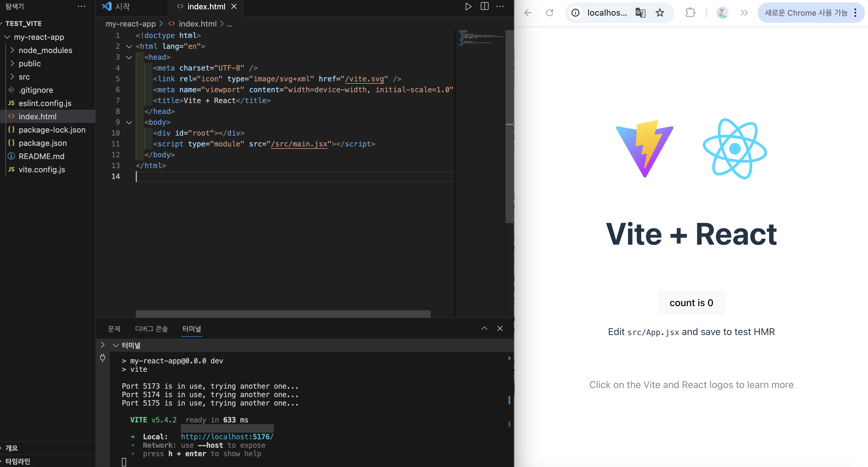The height and width of the screenshot is (467, 868).
Task: Click the terminal plug icon
Action: point(103,358)
